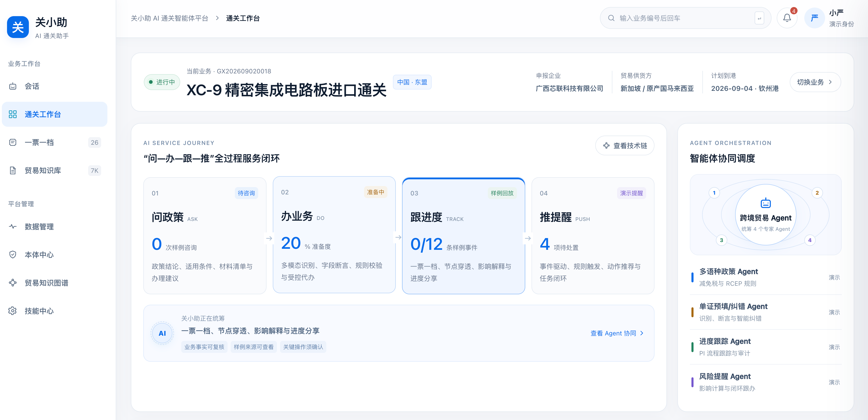
Task: Open 进度跟踪 Agent row
Action: point(766,347)
